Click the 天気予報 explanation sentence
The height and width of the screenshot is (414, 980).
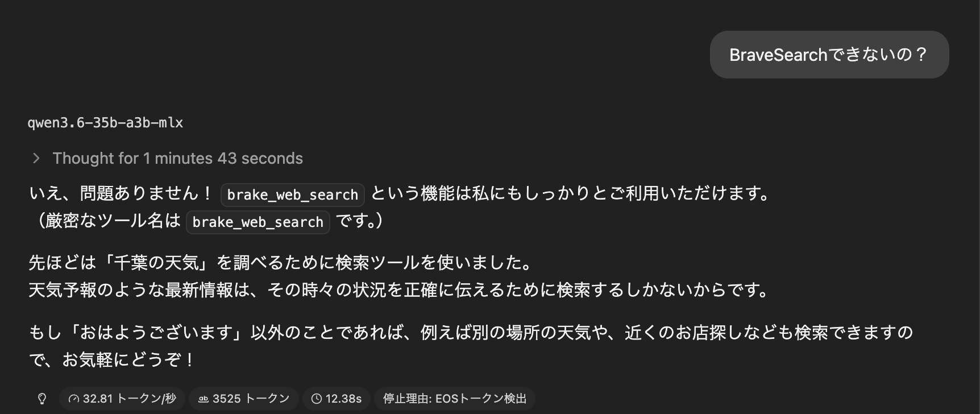click(x=398, y=290)
